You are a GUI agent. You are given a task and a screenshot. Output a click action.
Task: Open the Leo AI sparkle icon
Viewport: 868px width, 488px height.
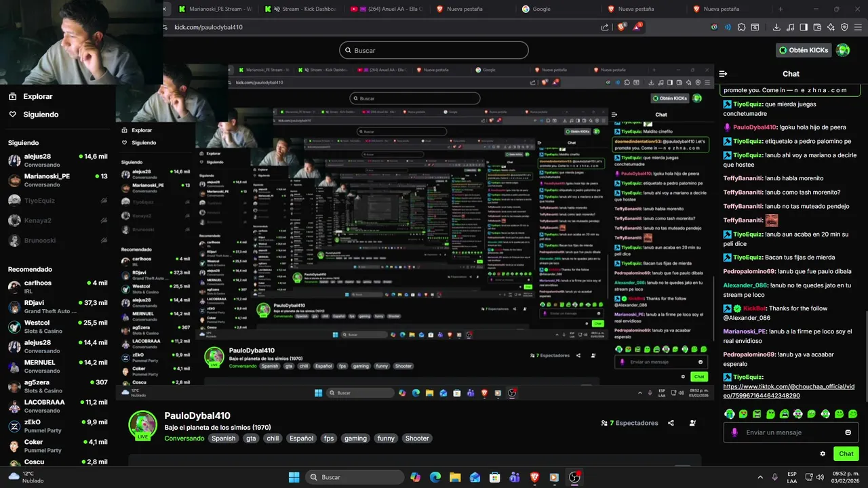click(x=831, y=27)
